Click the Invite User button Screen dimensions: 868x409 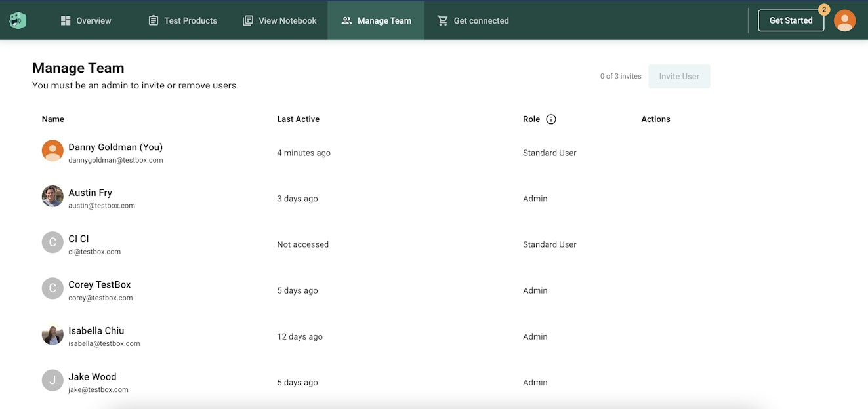(679, 76)
